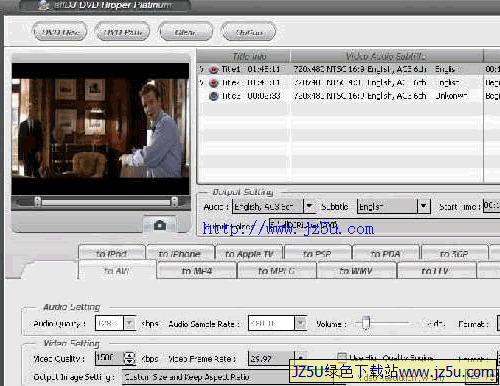Select the 'to WMV' tab
This screenshot has width=500, height=386.
[x=356, y=270]
